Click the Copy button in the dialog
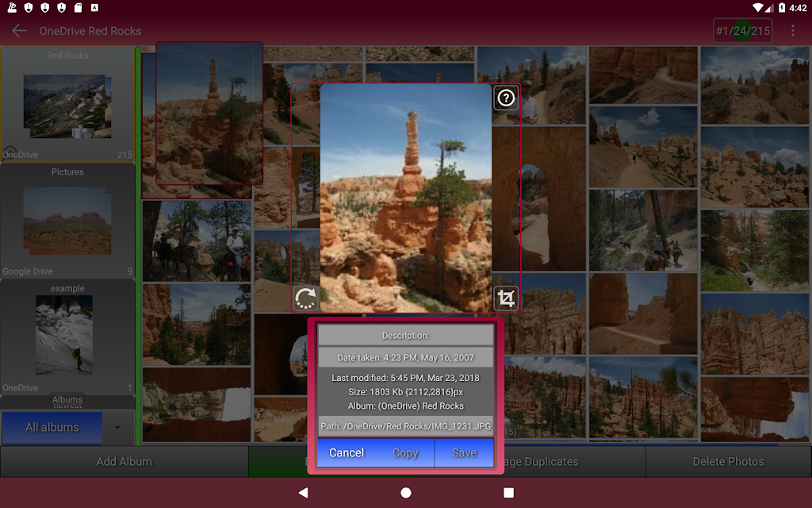The image size is (812, 508). (x=405, y=452)
